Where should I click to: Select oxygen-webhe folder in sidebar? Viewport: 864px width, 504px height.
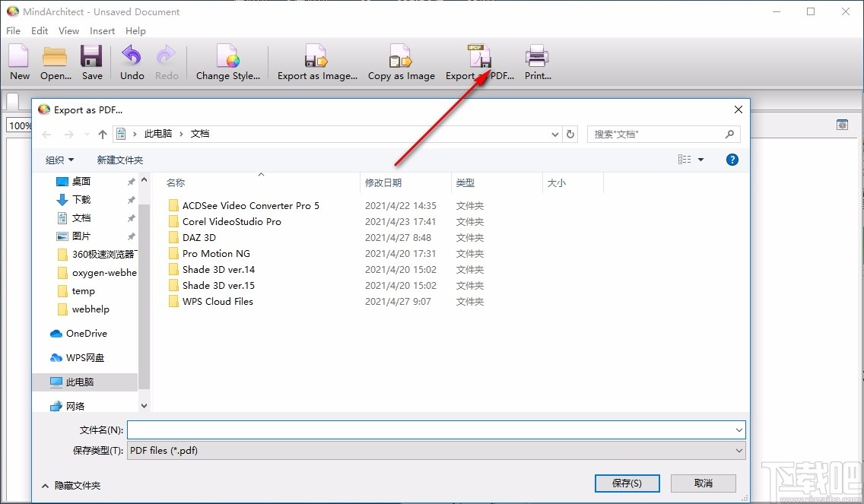97,272
